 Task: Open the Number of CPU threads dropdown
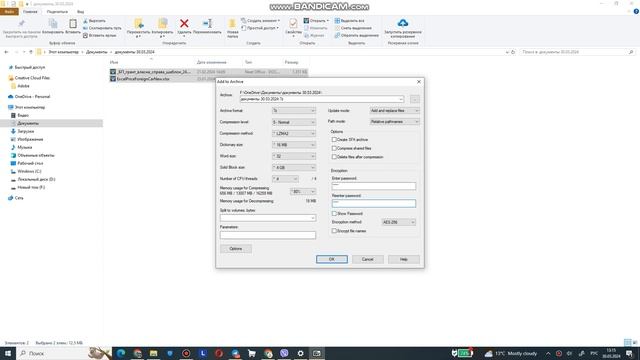pyautogui.click(x=285, y=179)
